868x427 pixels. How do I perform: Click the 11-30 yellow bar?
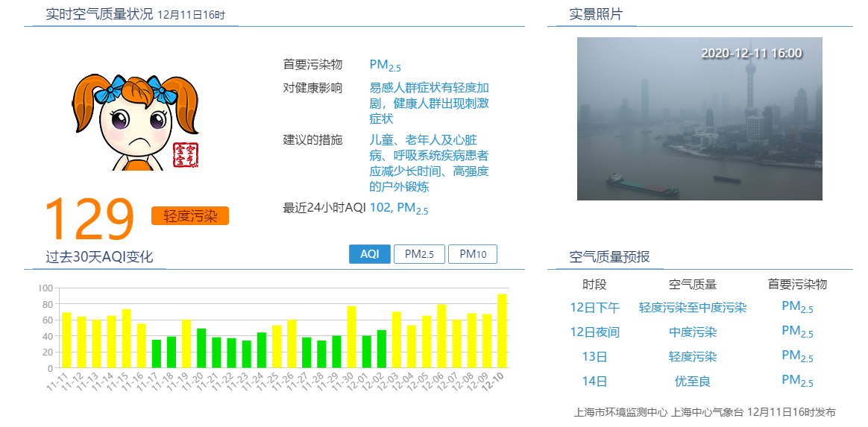click(x=351, y=337)
